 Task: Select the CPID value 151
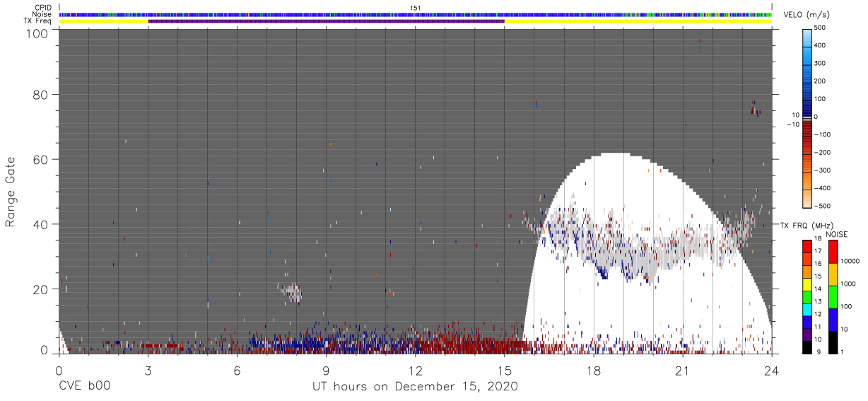416,8
